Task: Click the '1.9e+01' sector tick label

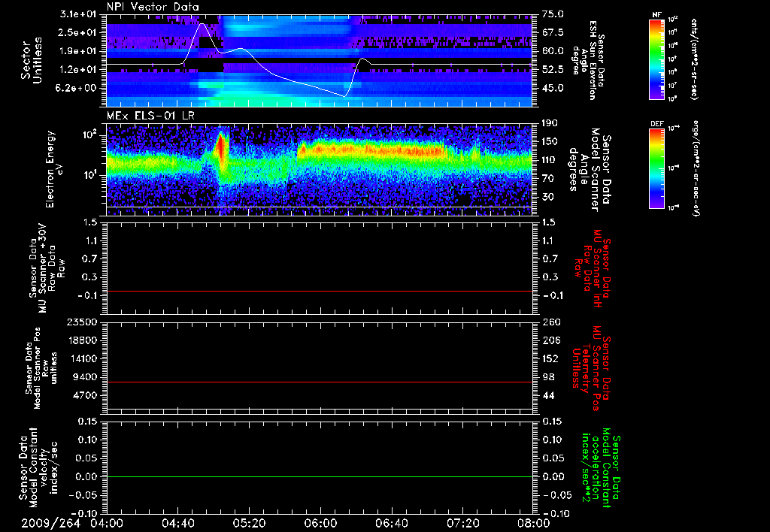Action: [x=78, y=51]
